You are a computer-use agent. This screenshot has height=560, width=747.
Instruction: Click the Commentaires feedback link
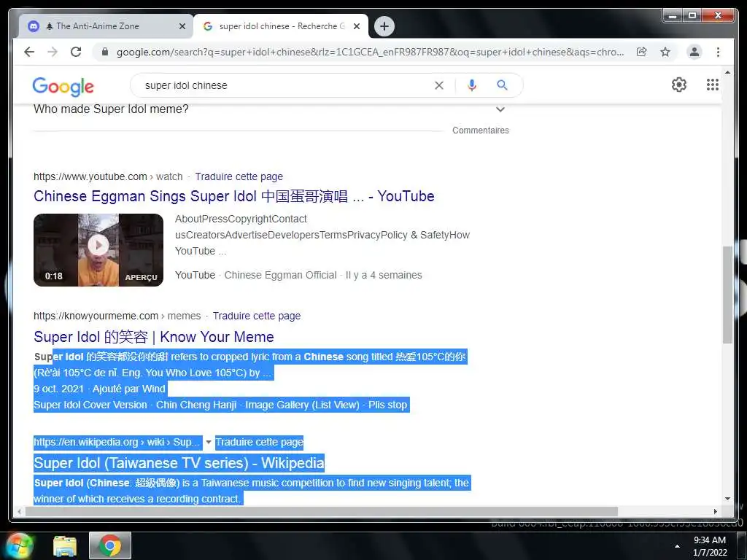[480, 130]
